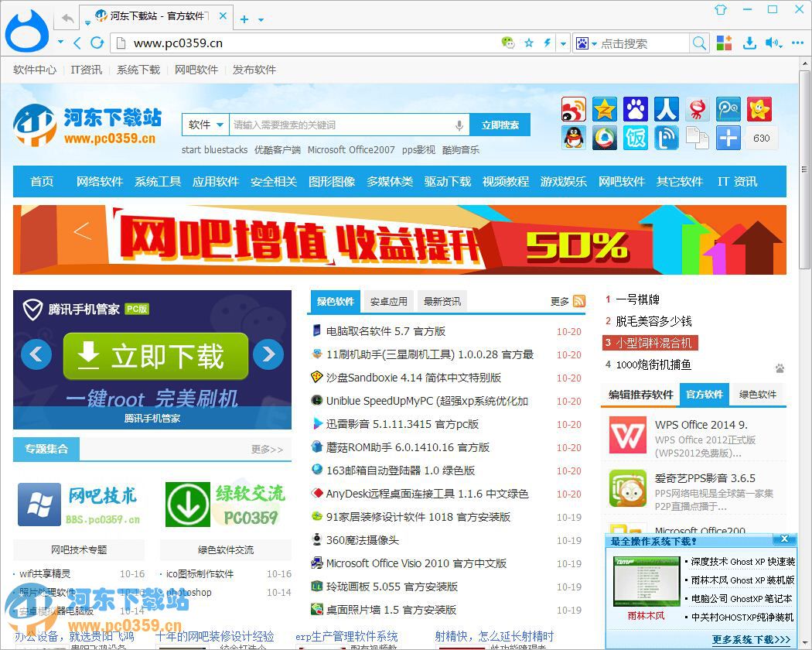Open the WPS Office 2014 link

tap(701, 425)
